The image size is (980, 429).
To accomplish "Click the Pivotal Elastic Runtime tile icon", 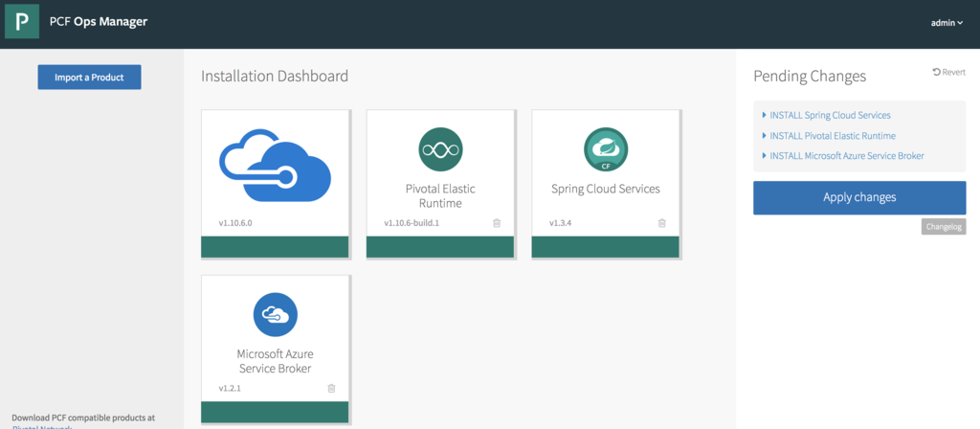I will 440,149.
